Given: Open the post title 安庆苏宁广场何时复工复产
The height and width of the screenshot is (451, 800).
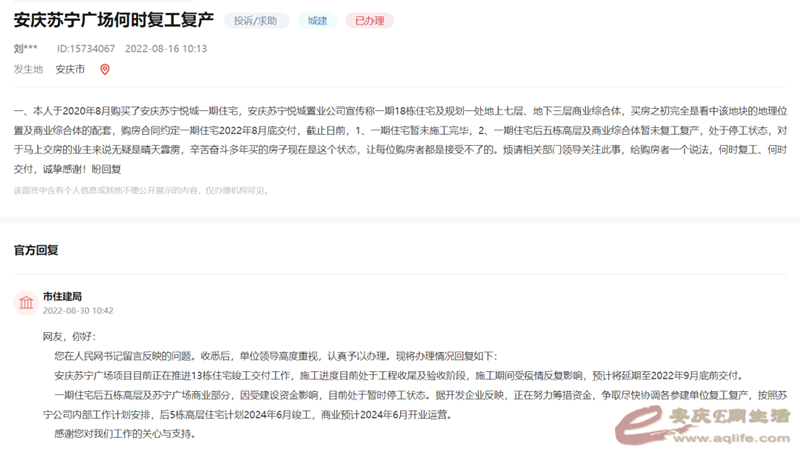Looking at the screenshot, I should (x=113, y=19).
